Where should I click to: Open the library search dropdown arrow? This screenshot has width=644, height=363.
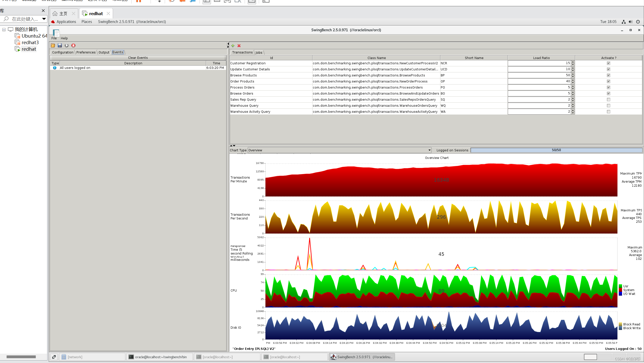tap(44, 19)
